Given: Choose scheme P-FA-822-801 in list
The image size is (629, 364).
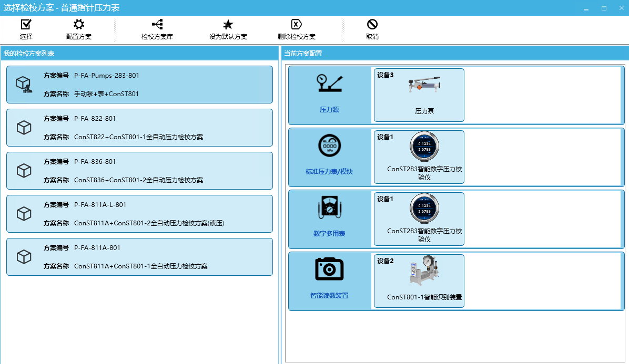Looking at the screenshot, I should point(139,128).
